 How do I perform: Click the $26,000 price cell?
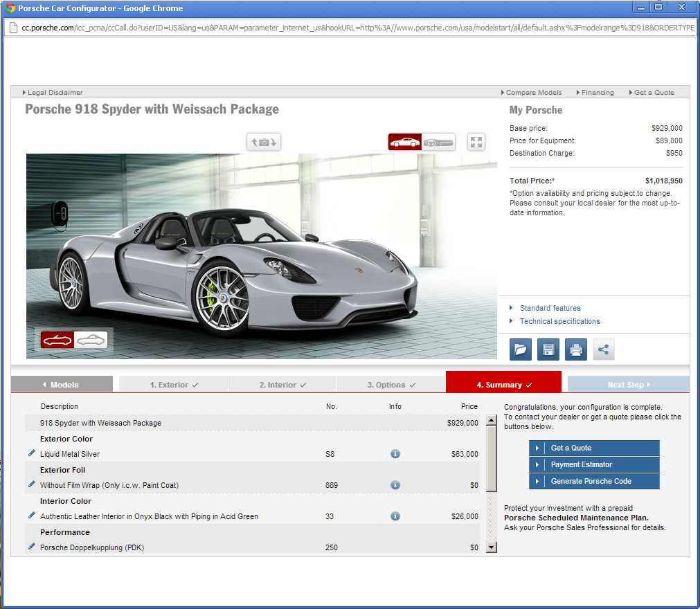tap(465, 516)
